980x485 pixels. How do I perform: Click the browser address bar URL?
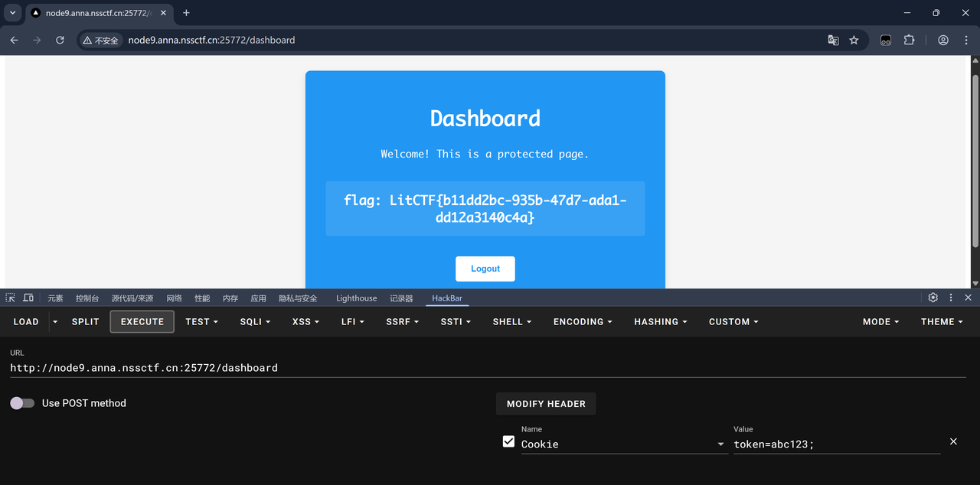click(x=211, y=40)
